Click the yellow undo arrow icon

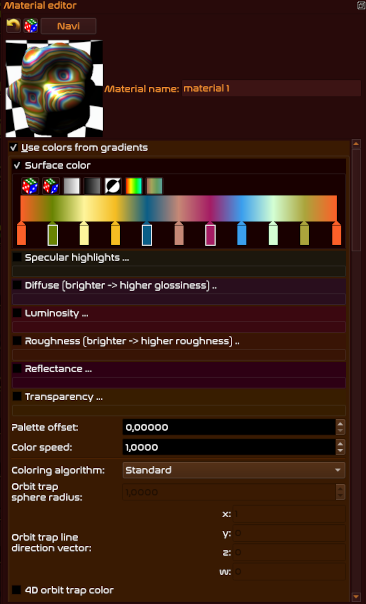[x=13, y=26]
